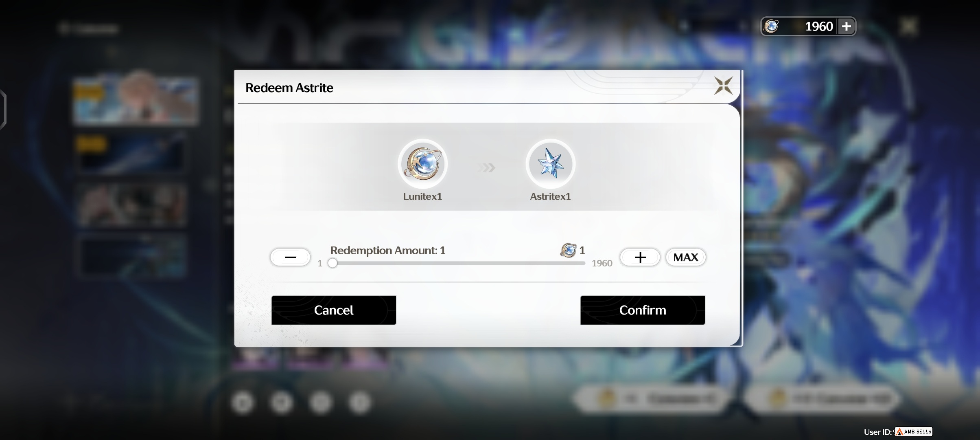
Task: Add more Lunite via top plus button
Action: click(846, 26)
